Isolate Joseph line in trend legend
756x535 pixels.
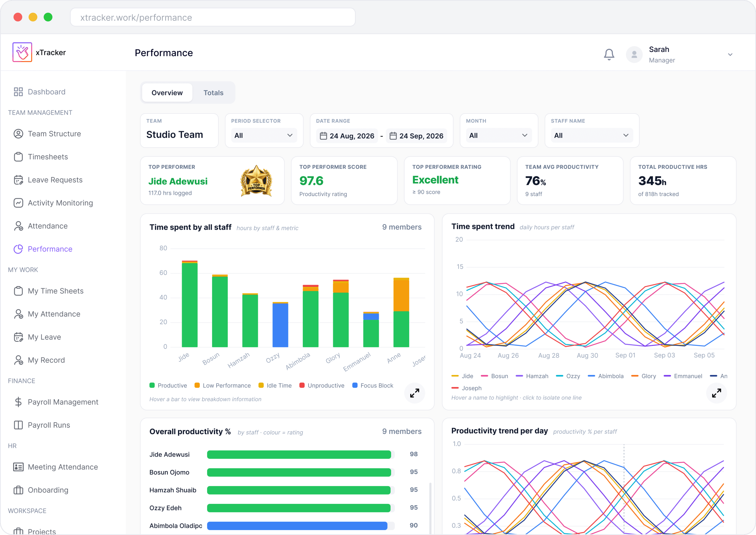coord(466,388)
